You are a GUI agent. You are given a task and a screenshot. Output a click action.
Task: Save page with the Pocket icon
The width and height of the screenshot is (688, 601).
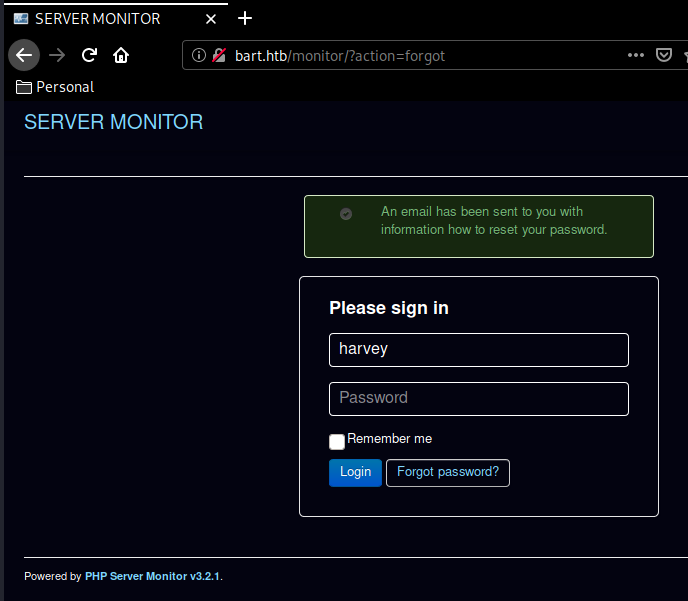[664, 55]
